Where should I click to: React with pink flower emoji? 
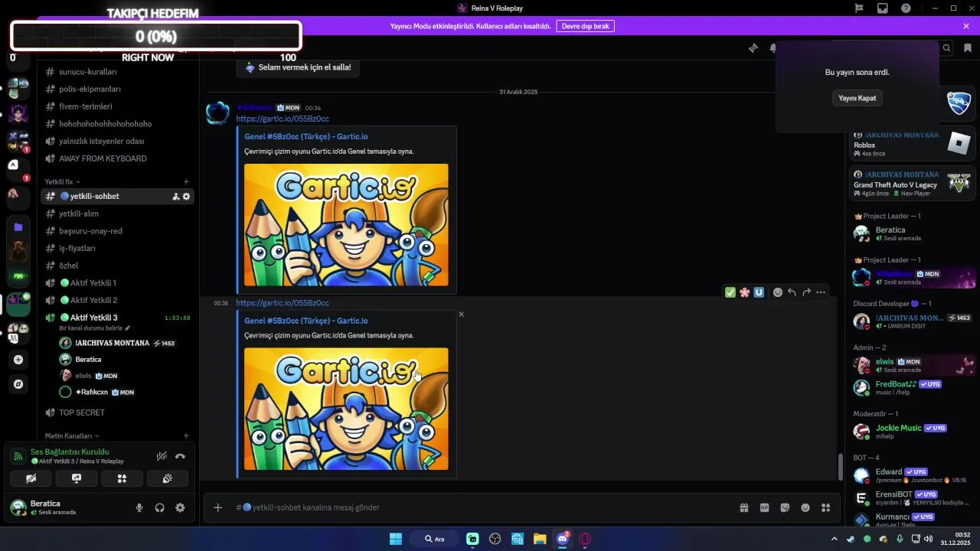744,292
